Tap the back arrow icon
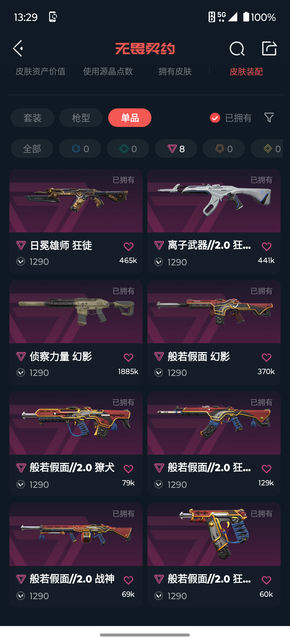The height and width of the screenshot is (644, 290). pyautogui.click(x=18, y=49)
